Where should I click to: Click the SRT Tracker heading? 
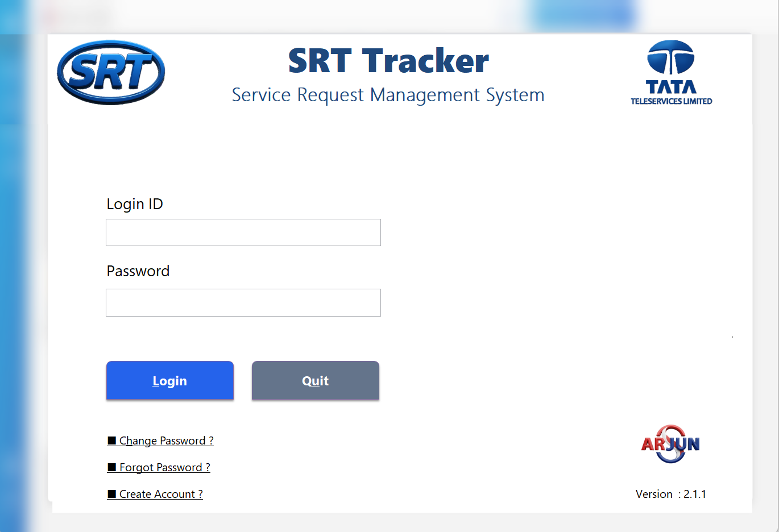388,60
